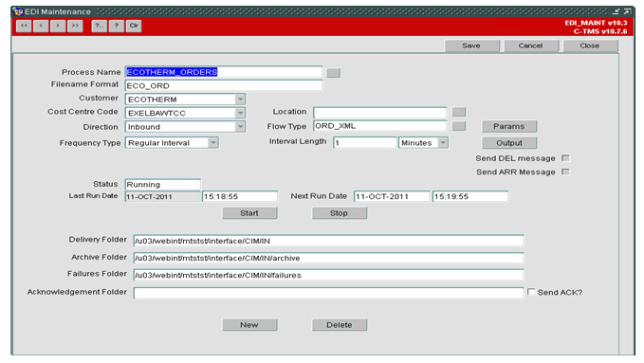Enable Send DEL message checkbox

click(x=565, y=158)
